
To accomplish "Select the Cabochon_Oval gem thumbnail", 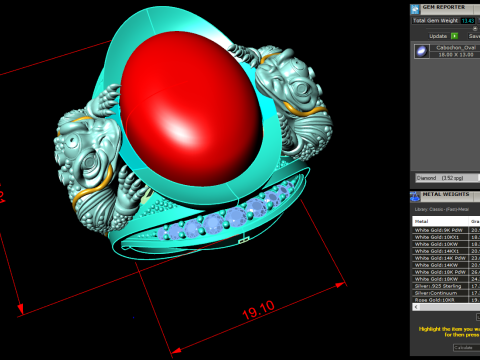I will click(x=422, y=51).
